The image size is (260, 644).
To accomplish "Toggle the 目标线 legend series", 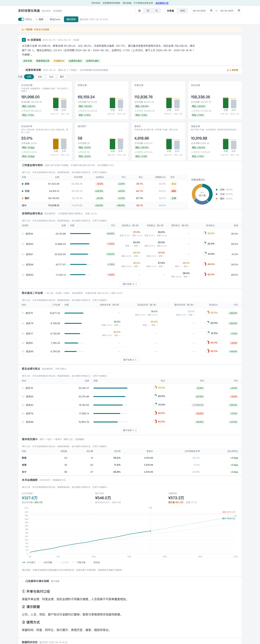I will coord(94,562).
